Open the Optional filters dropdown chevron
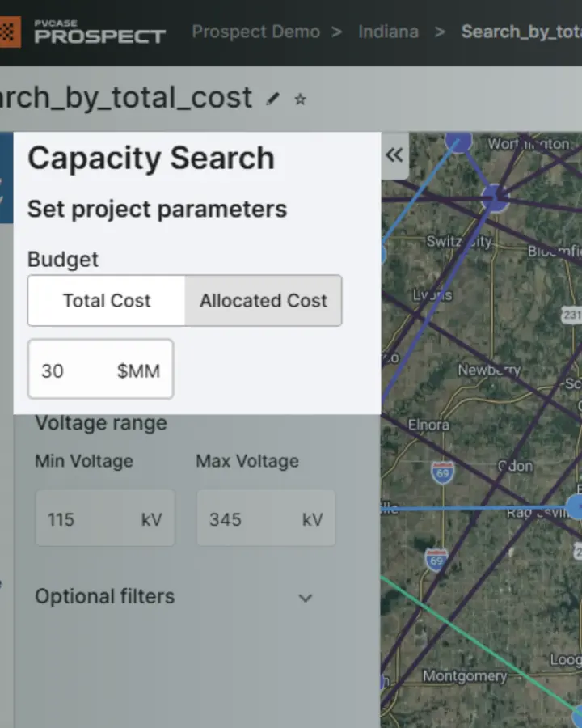 tap(306, 598)
